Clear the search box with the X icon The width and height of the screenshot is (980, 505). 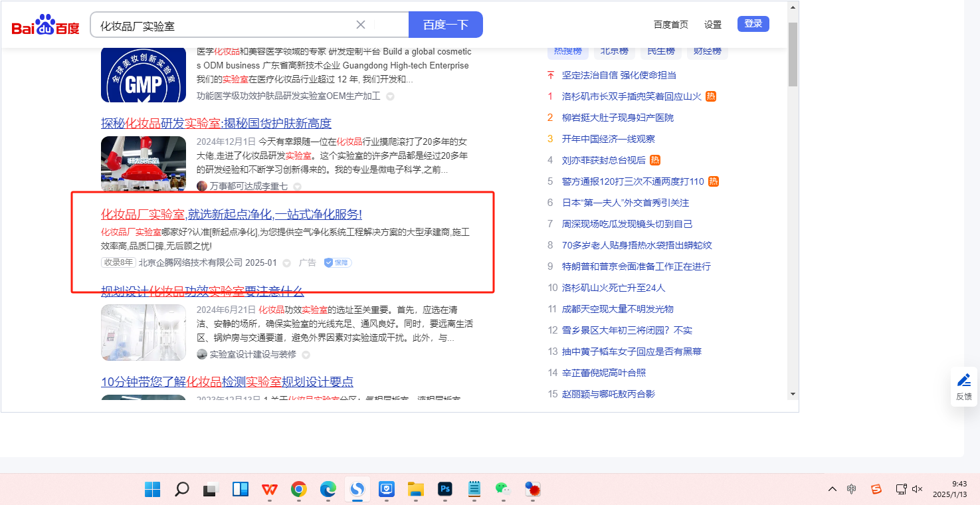pos(361,25)
